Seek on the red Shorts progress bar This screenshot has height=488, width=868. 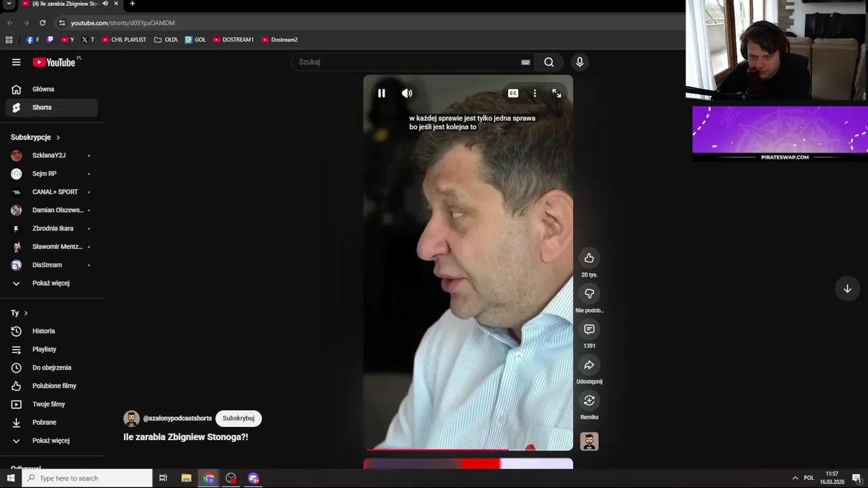(x=468, y=449)
